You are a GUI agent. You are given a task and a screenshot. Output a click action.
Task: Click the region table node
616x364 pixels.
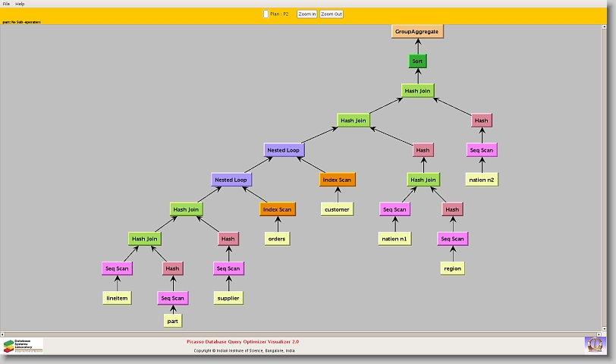click(452, 268)
